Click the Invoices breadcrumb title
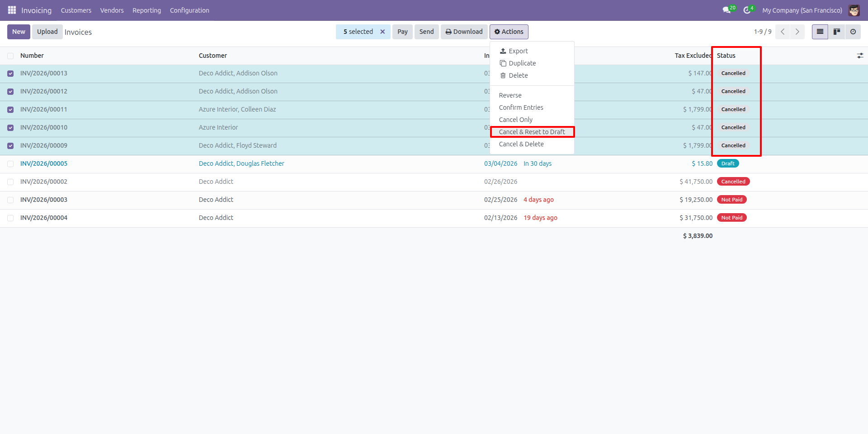Viewport: 868px width, 434px height. [x=78, y=32]
